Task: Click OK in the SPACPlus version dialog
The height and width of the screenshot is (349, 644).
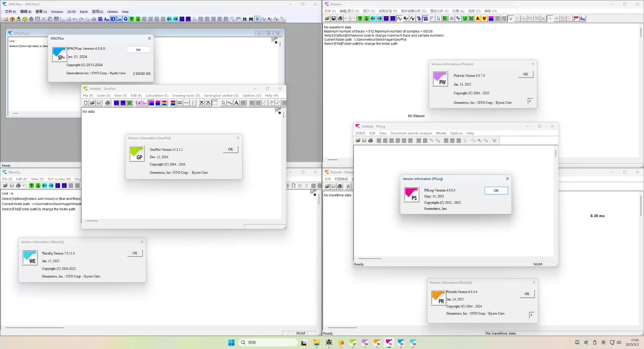Action: pyautogui.click(x=138, y=50)
